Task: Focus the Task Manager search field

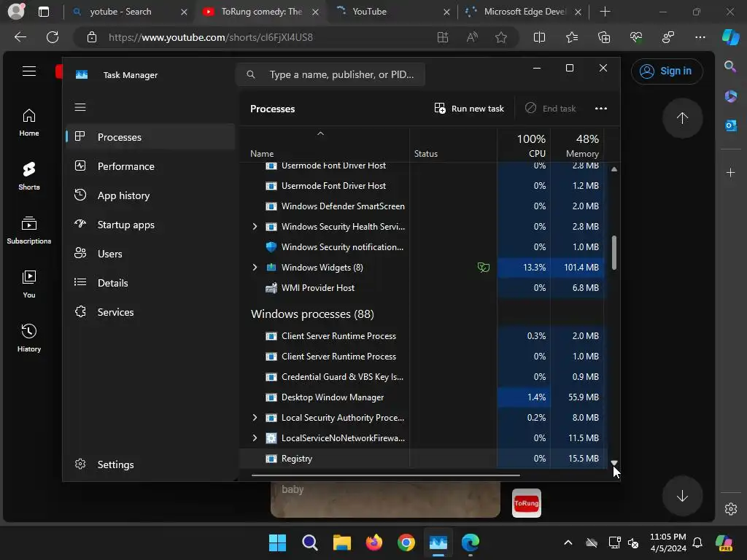Action: click(330, 74)
